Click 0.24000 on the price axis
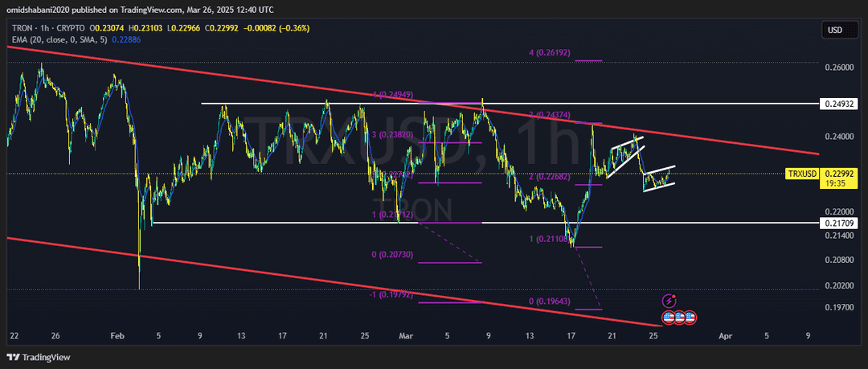Screen dimensions: 868x369 [838, 137]
